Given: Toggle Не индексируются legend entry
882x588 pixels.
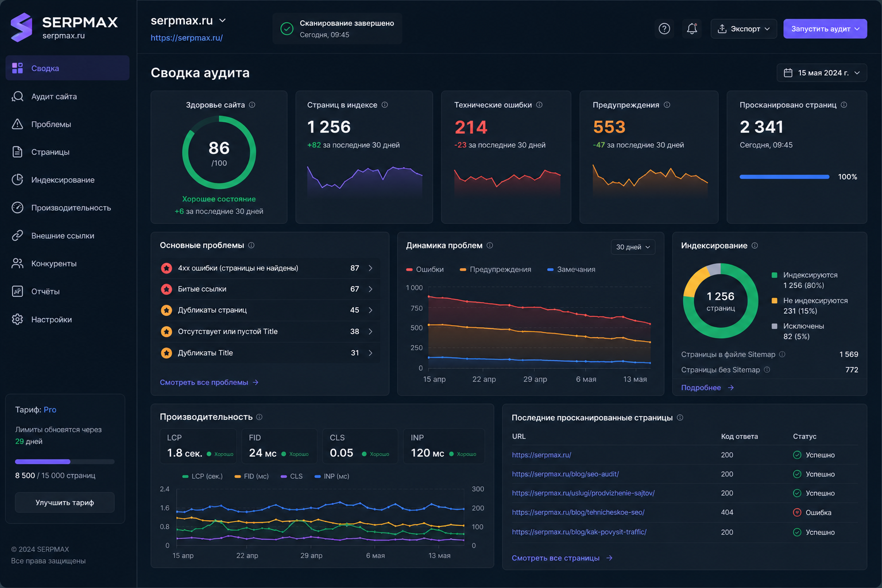Looking at the screenshot, I should click(x=810, y=305).
